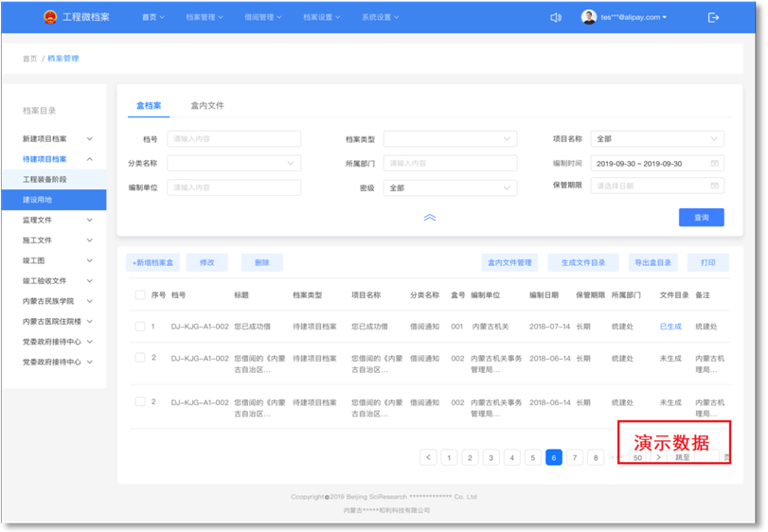Go to previous page with left arrow
Viewport: 768px width, 532px height.
click(x=428, y=457)
